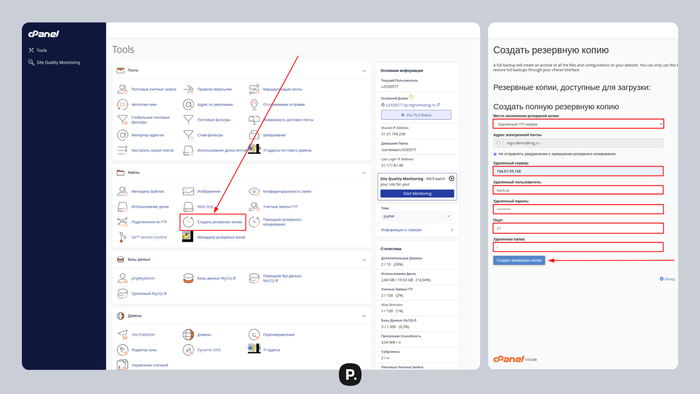Click the Удаленный пользователь input field

tap(578, 190)
